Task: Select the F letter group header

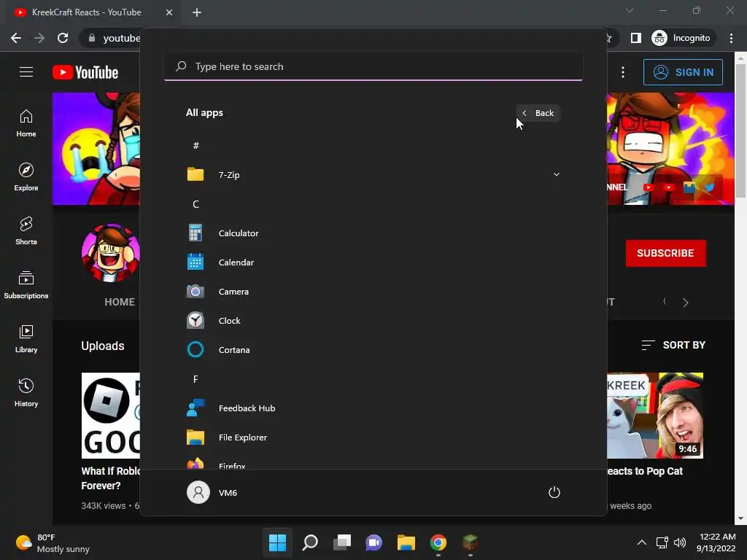Action: 196,379
